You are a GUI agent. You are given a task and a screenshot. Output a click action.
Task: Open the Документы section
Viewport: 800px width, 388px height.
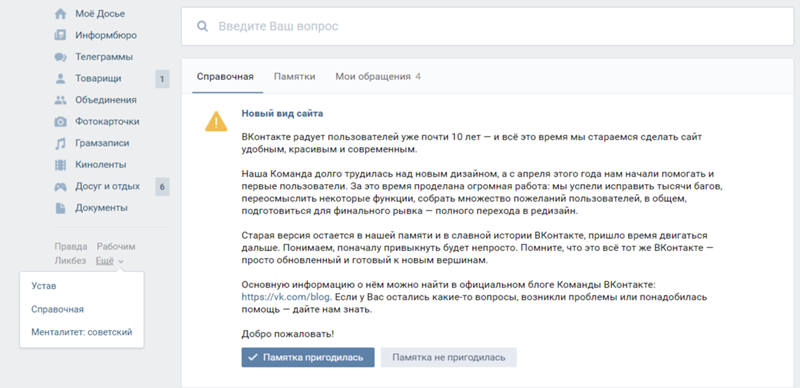point(102,208)
